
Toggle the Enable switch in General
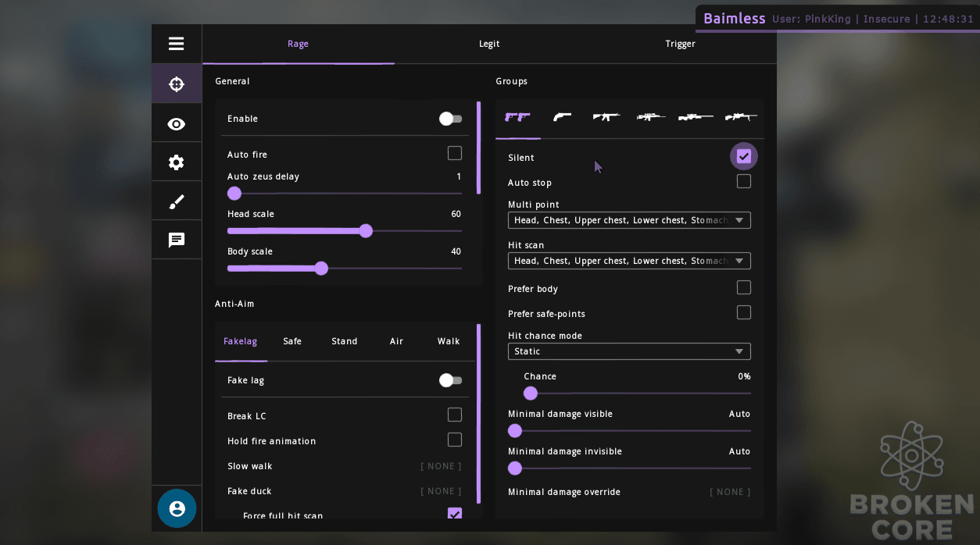pyautogui.click(x=450, y=119)
